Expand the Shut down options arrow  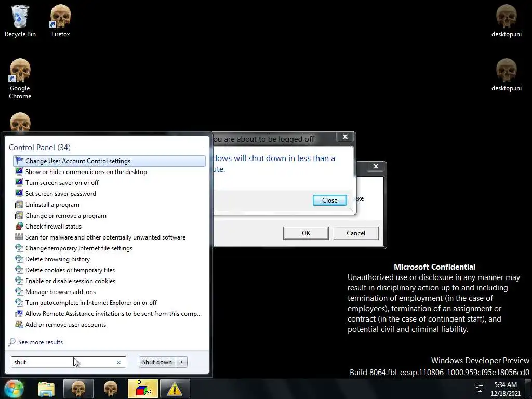click(x=181, y=362)
